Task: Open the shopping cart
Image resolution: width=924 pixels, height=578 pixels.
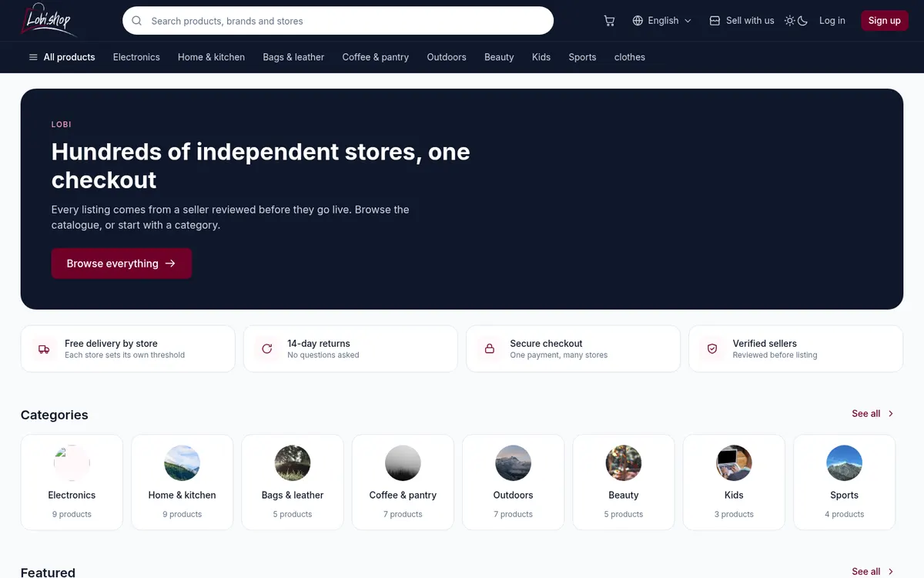Action: click(x=609, y=21)
